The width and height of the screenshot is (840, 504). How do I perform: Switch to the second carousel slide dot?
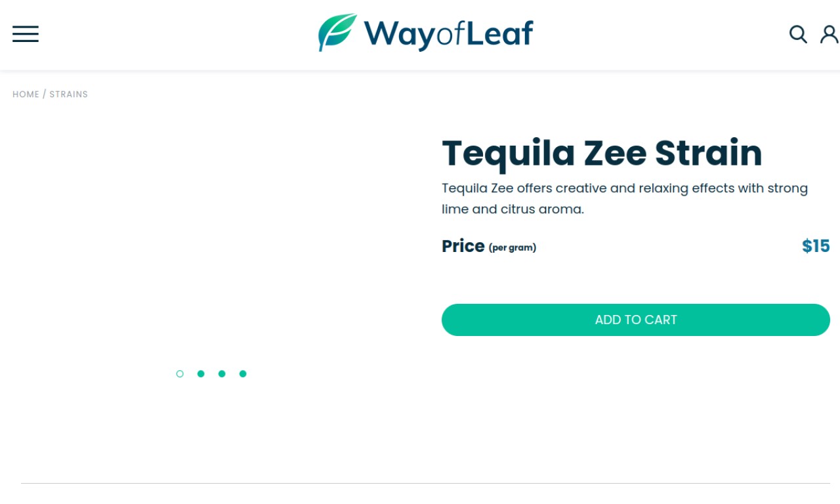click(201, 374)
